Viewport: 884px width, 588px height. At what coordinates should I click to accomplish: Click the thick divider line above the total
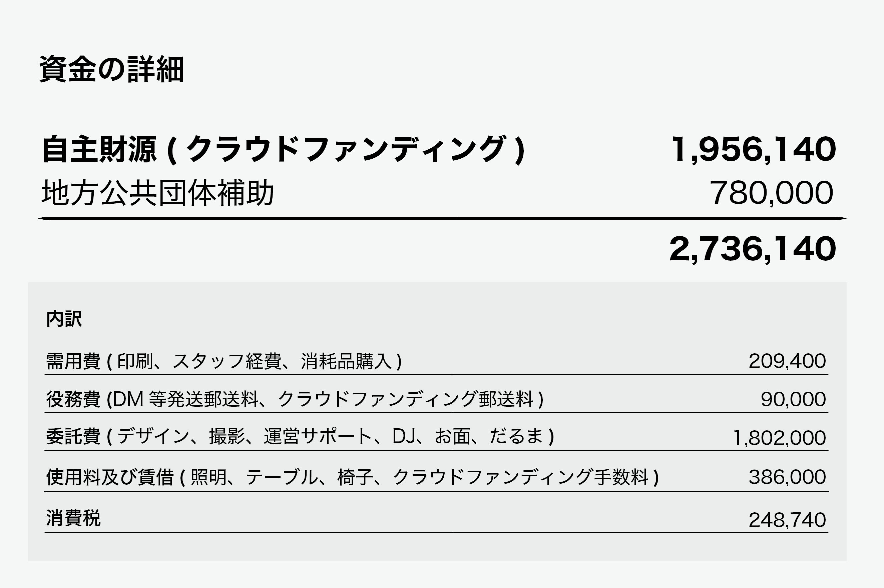(x=442, y=218)
